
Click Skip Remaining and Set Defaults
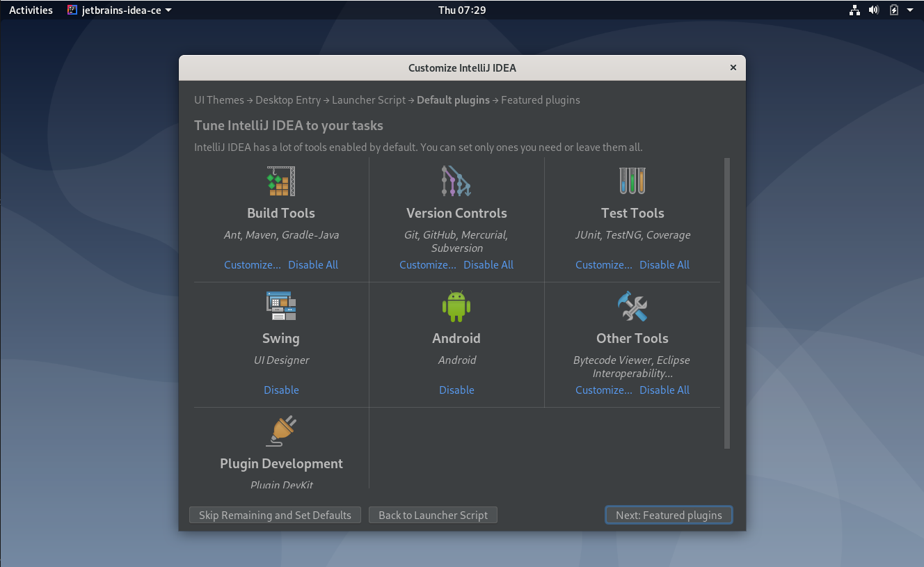pos(275,515)
